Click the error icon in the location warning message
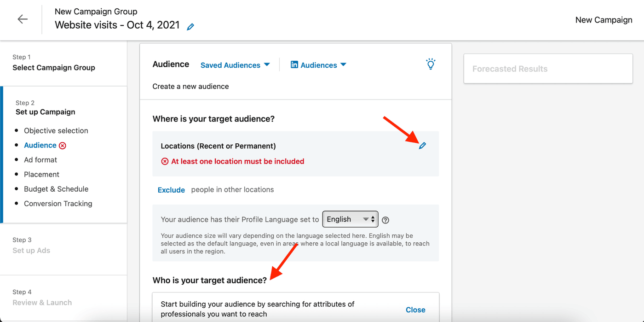Viewport: 644px width, 322px height. pyautogui.click(x=165, y=161)
